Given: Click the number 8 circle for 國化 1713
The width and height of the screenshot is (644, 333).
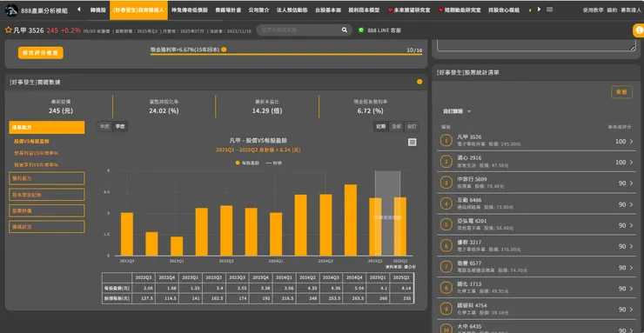Looking at the screenshot, I should (446, 288).
